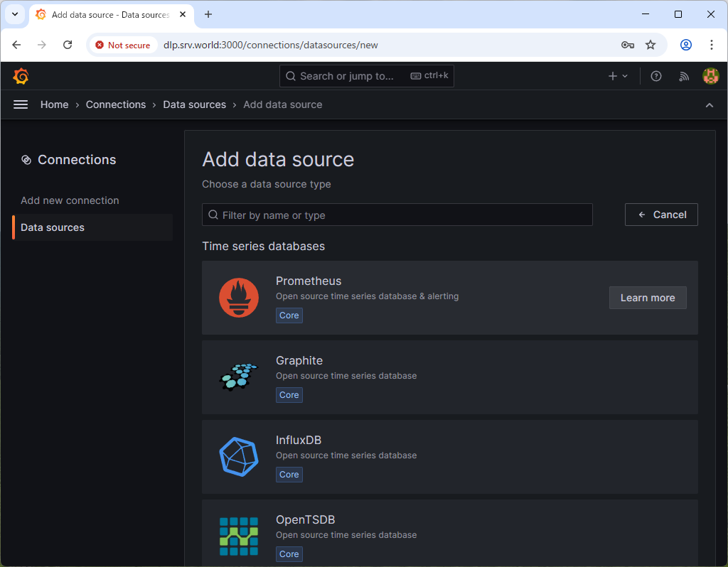Click the Prometheus flame logo
This screenshot has height=567, width=728.
pos(239,298)
